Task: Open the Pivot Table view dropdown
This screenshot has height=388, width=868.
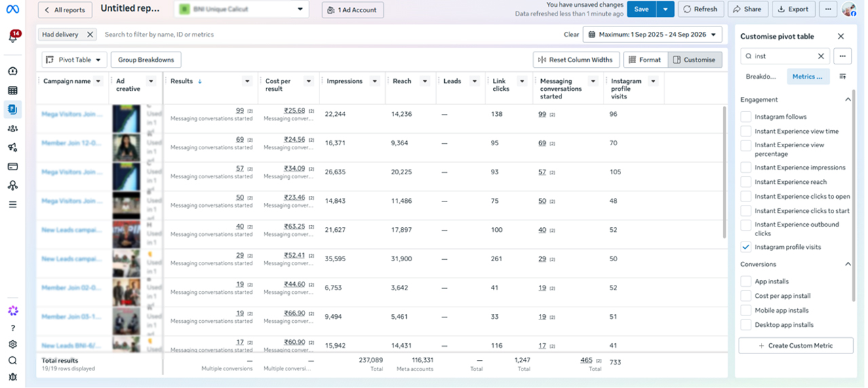Action: coord(75,60)
